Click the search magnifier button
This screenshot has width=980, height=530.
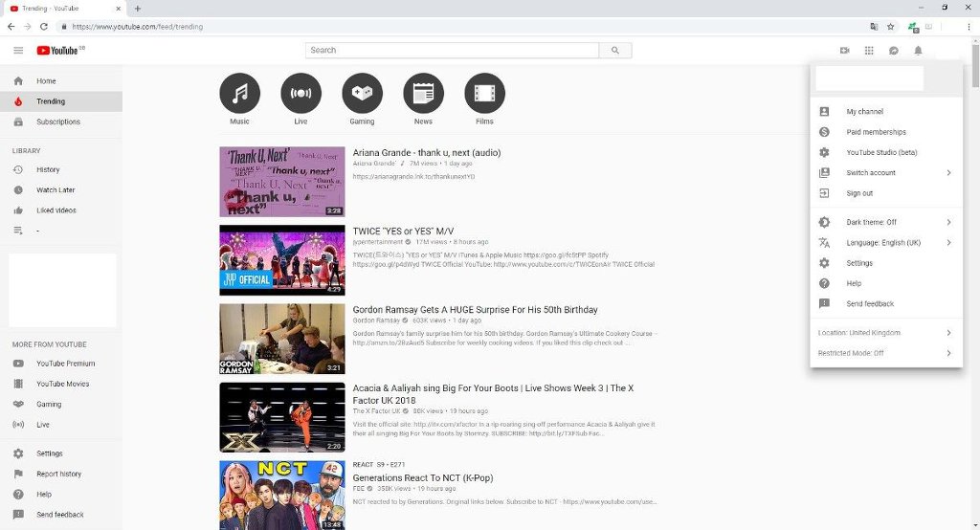tap(615, 50)
